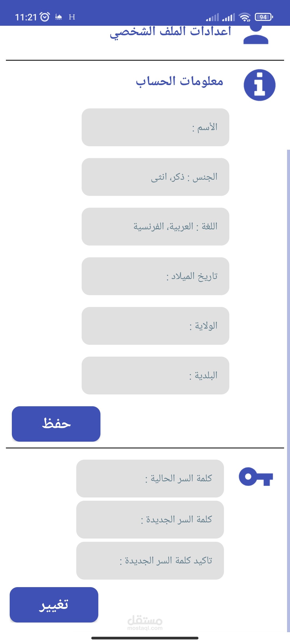
Task: Click the تغيير change password button
Action: [x=54, y=605]
